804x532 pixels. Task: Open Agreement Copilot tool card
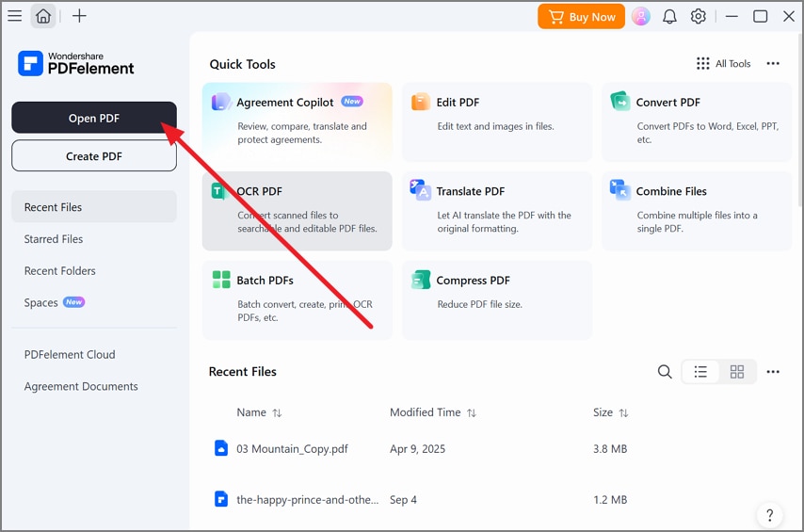coord(297,122)
